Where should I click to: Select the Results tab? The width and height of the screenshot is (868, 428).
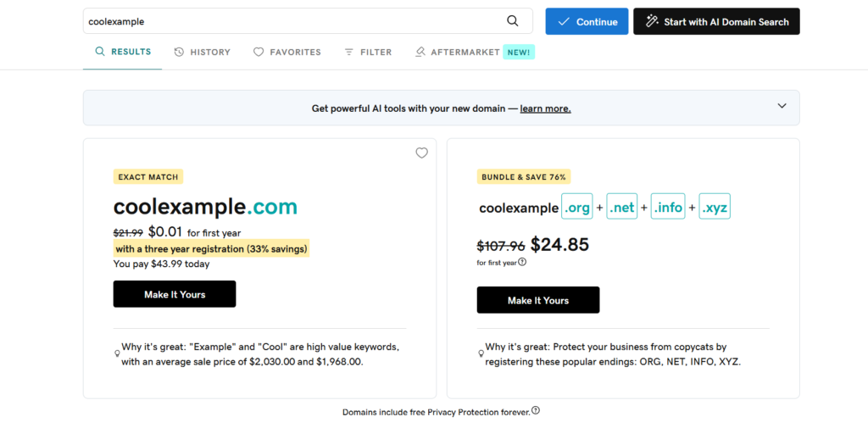(123, 52)
